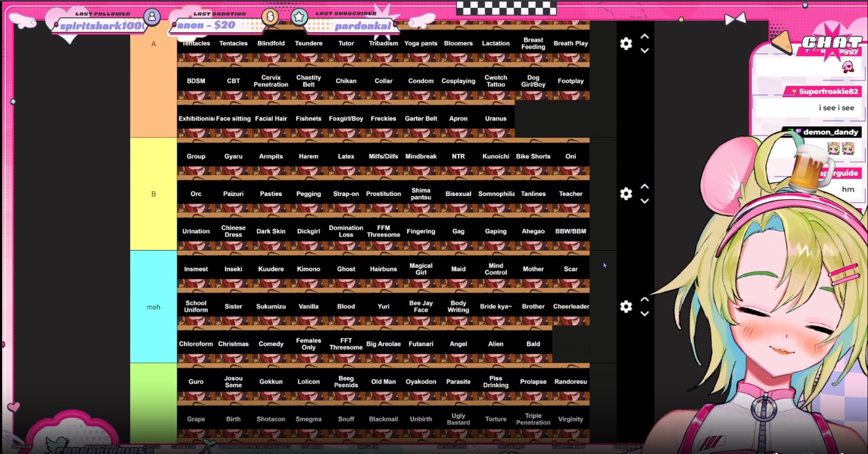
Task: Pick the Cosplaying tile
Action: pyautogui.click(x=458, y=81)
